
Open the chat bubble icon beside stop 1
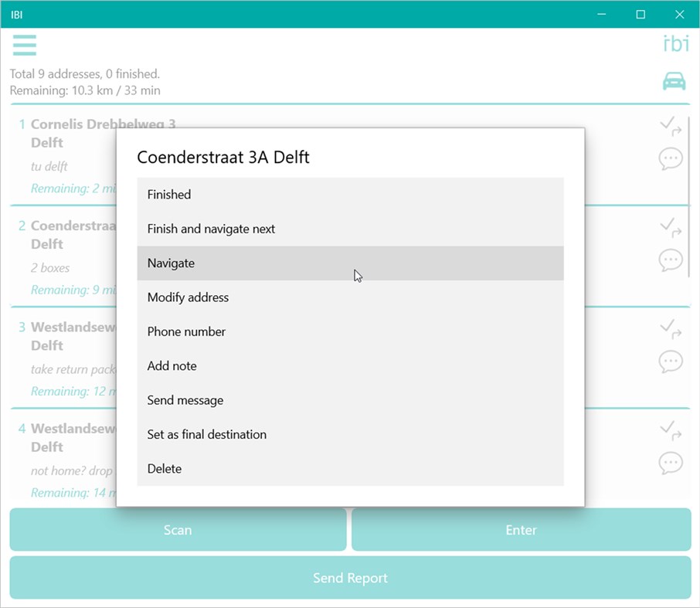click(671, 158)
